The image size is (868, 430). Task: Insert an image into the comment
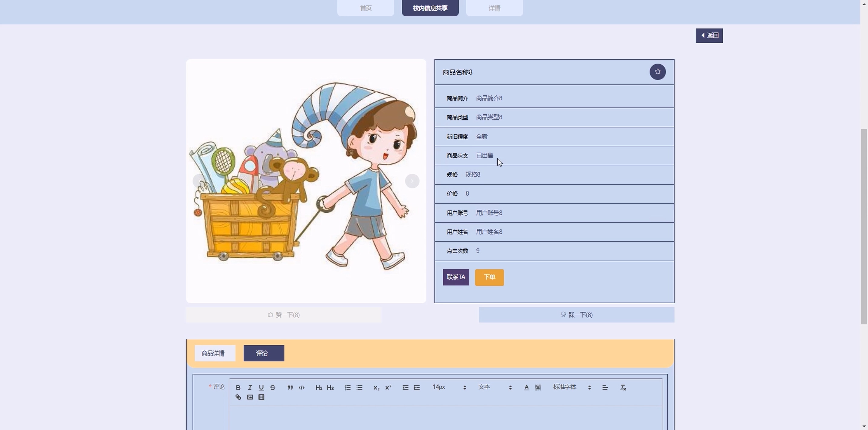pos(250,397)
